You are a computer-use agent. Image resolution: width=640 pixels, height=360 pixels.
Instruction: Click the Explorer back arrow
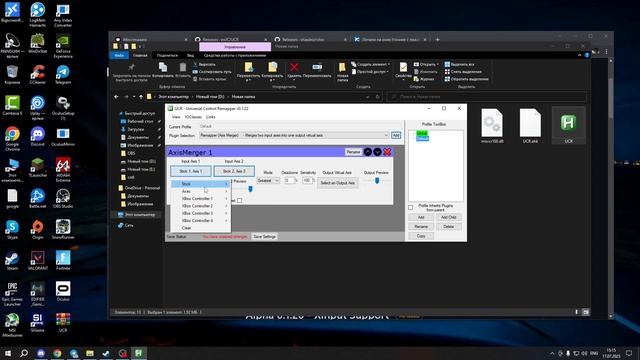click(116, 97)
